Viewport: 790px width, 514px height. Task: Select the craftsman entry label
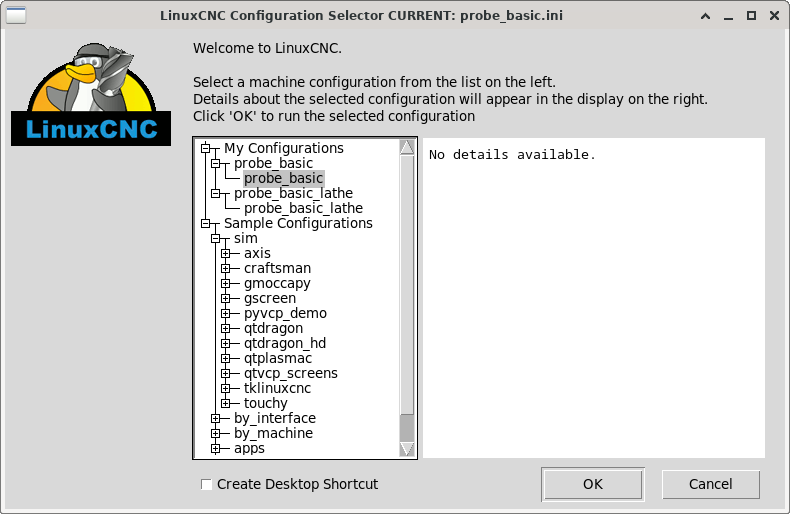(278, 269)
